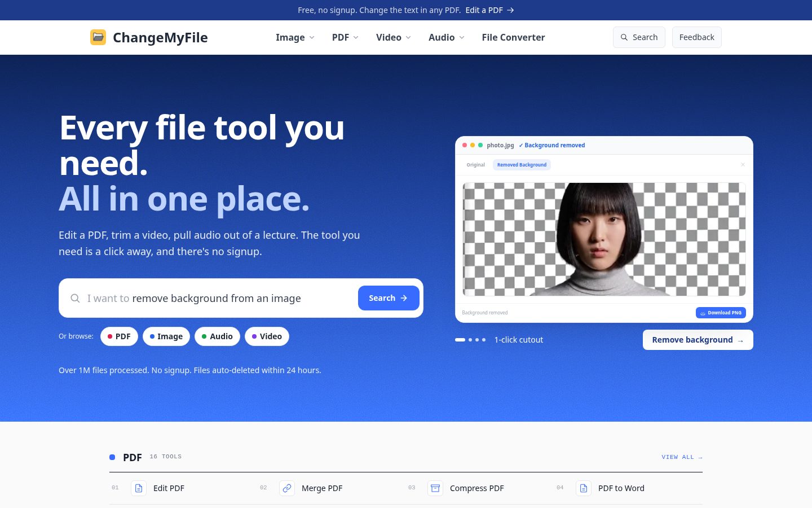
Task: Switch to the Original preview tab
Action: click(475, 165)
